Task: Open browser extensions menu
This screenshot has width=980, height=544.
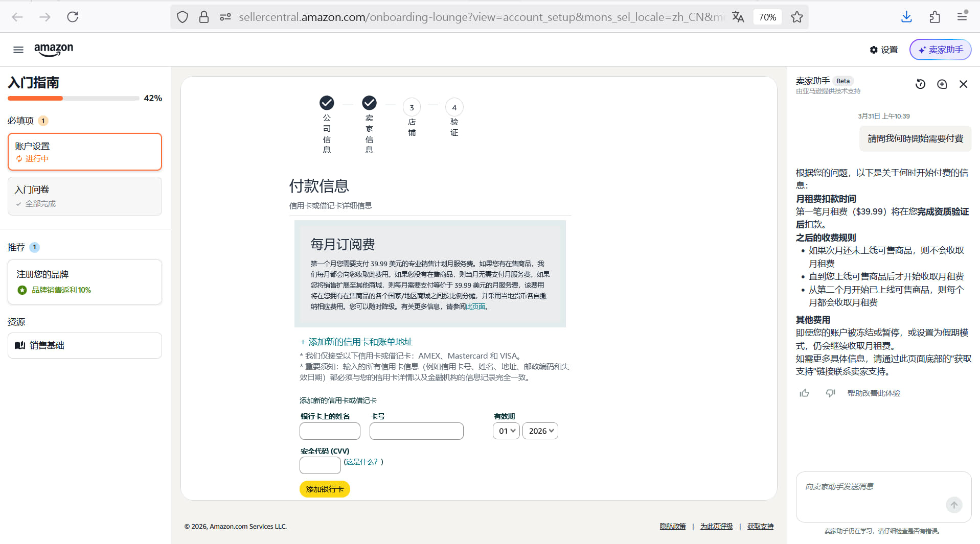Action: click(935, 17)
